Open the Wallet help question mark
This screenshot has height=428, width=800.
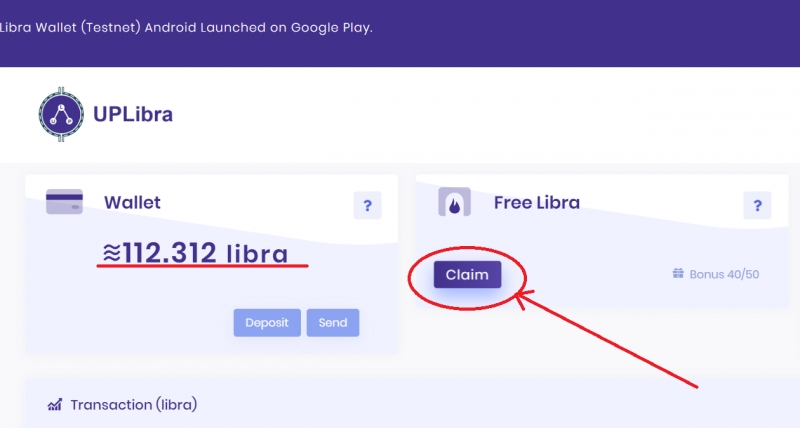367,206
